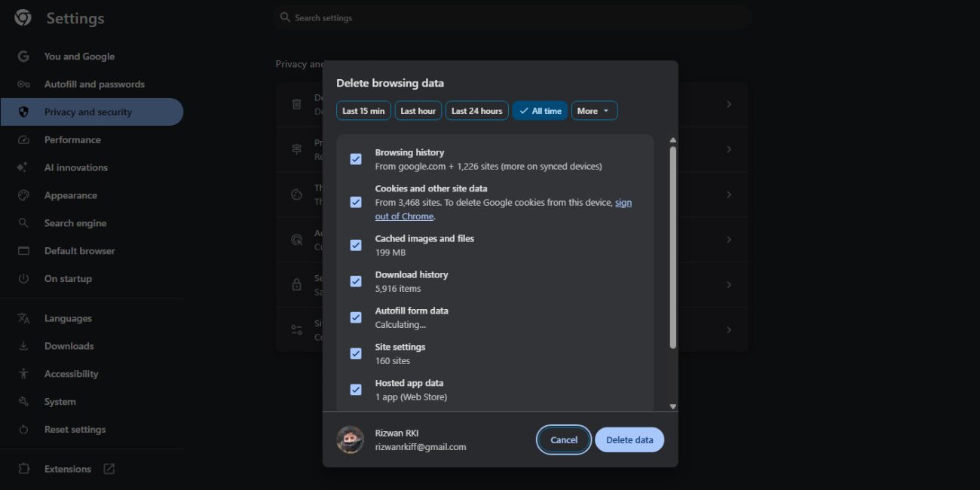The height and width of the screenshot is (490, 980).
Task: Click the Cancel button in the dialog
Action: click(x=563, y=440)
